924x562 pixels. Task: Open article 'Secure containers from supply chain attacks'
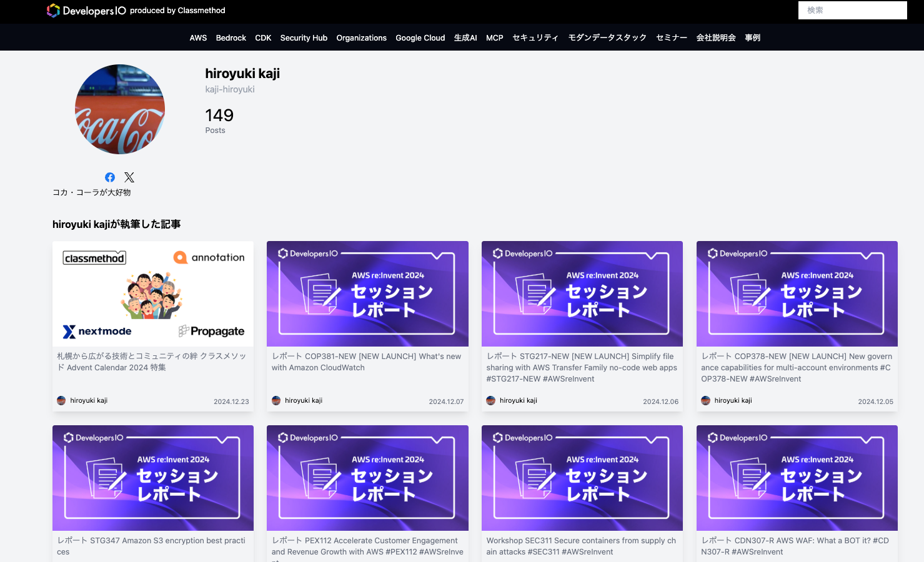(x=581, y=546)
